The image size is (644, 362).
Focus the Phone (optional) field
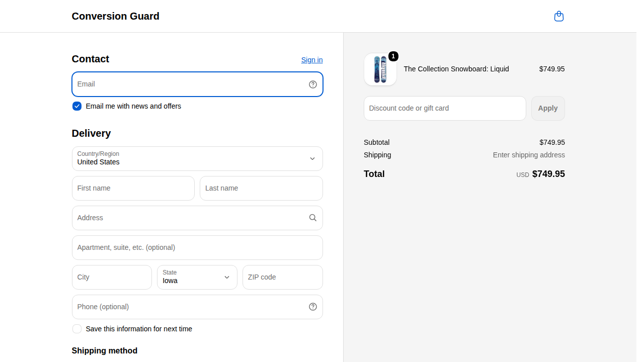point(197,307)
